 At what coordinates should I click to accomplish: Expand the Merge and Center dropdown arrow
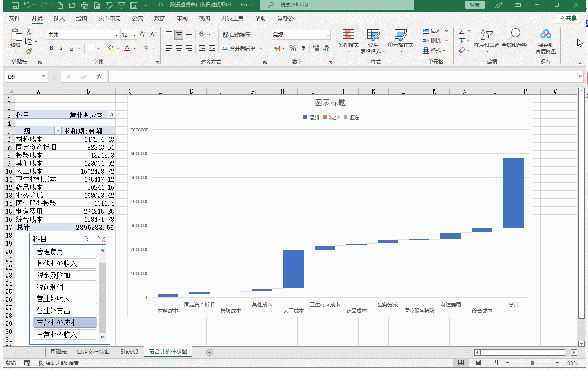(261, 48)
